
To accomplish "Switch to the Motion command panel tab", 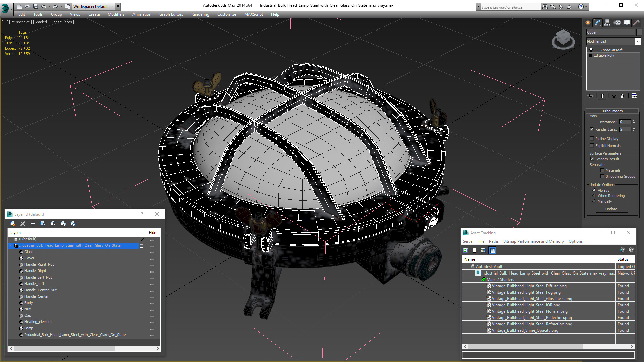I will pos(618,23).
